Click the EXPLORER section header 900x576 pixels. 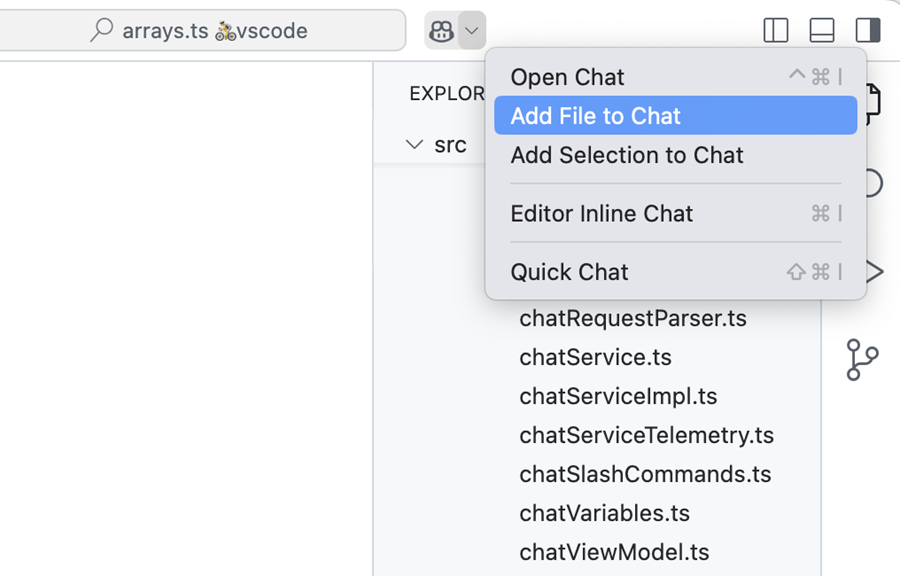[x=447, y=93]
